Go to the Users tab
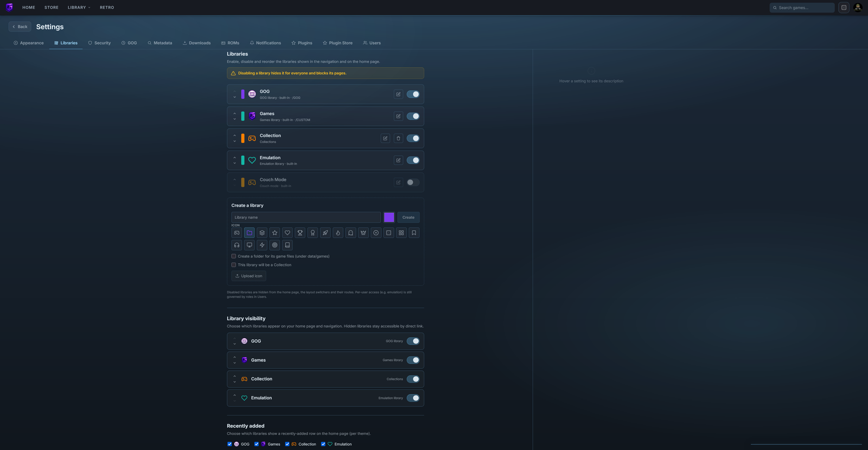The image size is (868, 450). [372, 43]
